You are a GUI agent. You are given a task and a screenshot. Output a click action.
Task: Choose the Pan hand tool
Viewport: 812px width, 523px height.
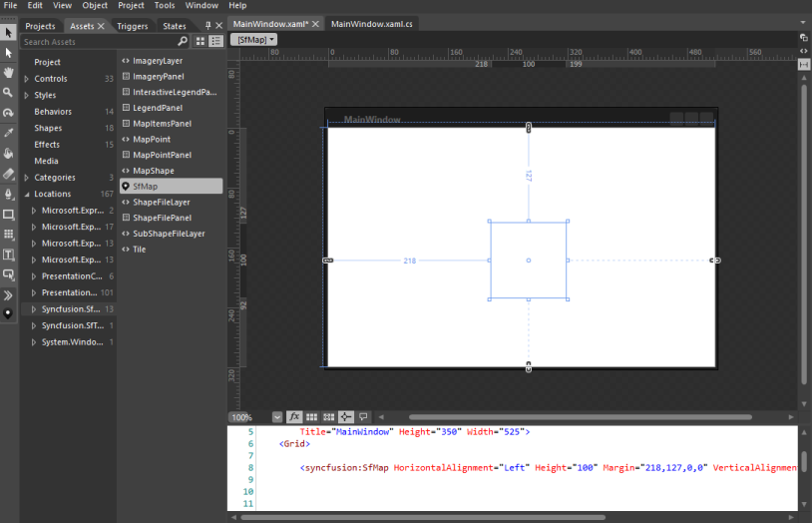(x=8, y=73)
